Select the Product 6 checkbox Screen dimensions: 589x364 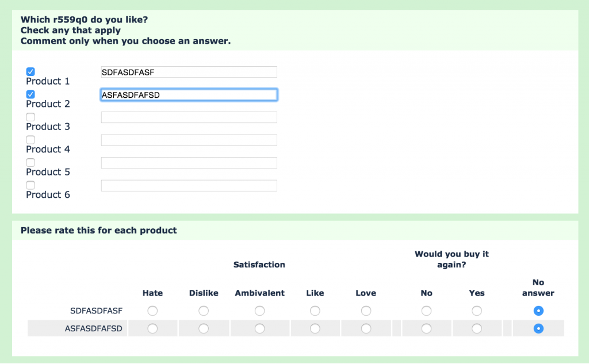coord(30,185)
